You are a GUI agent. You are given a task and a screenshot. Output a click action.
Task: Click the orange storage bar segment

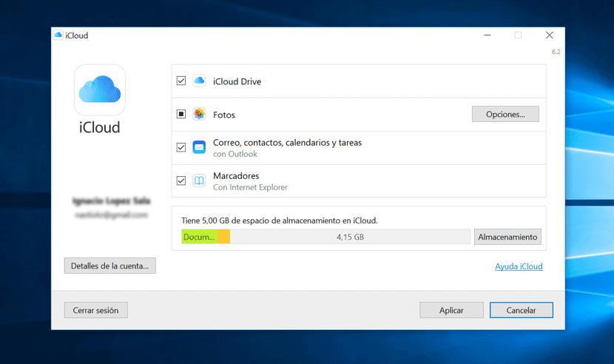223,237
